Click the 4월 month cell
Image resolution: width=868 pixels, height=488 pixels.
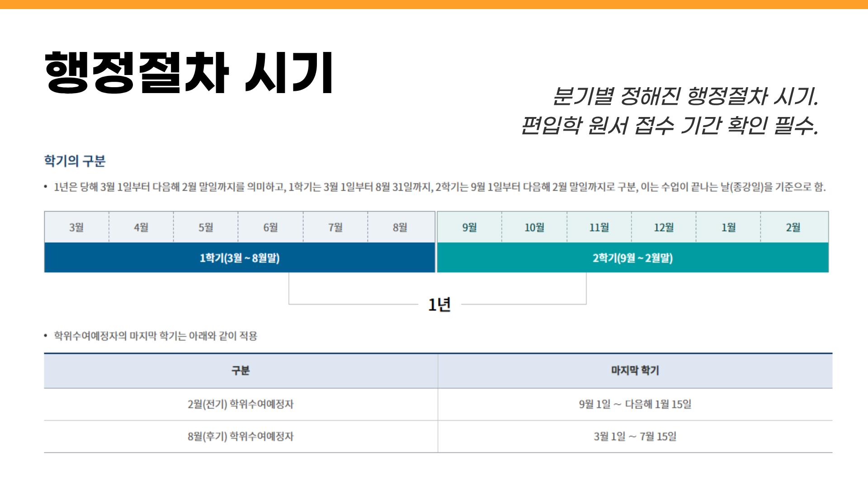tap(141, 227)
